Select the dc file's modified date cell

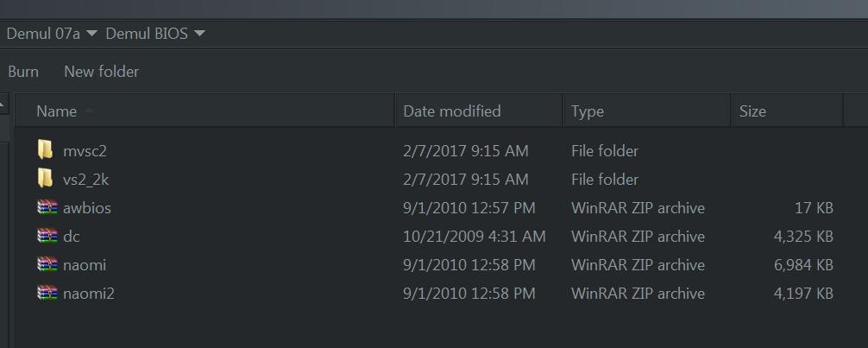[475, 237]
